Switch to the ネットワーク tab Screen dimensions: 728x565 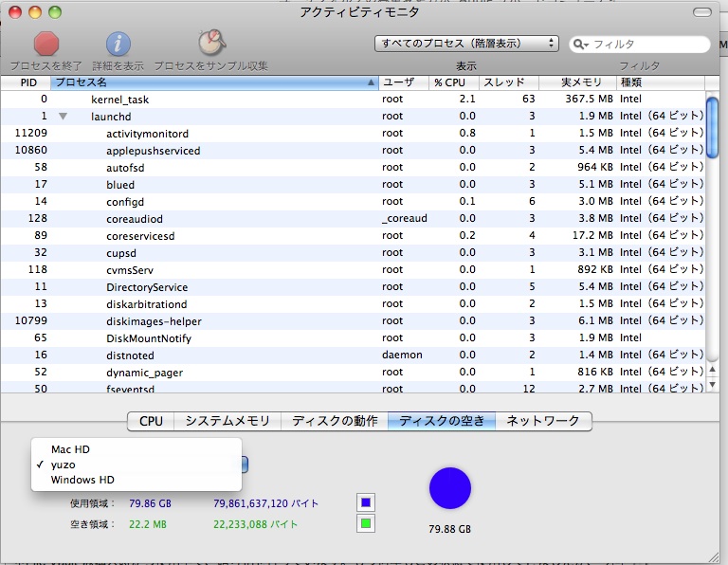coord(543,421)
